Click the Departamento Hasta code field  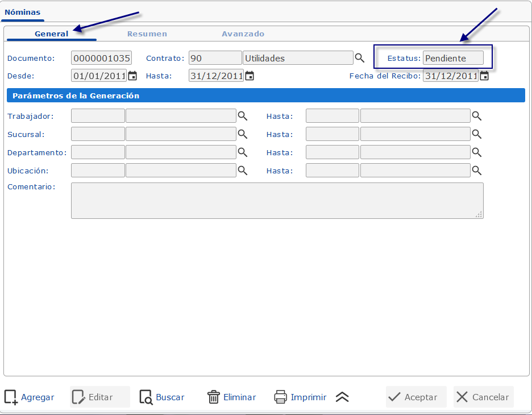tap(332, 152)
